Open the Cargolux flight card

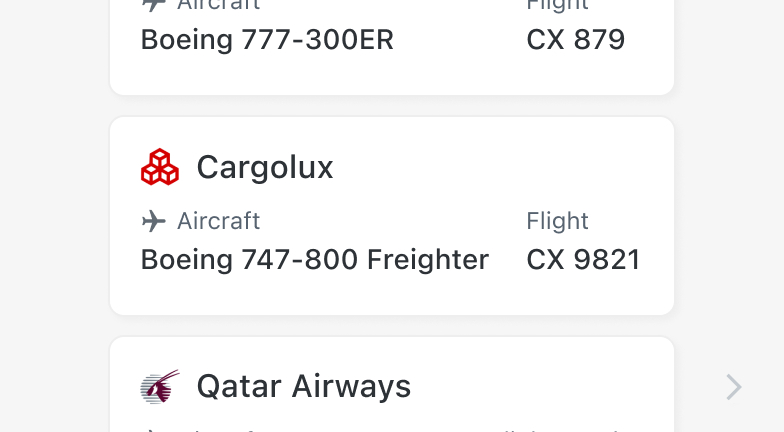(x=392, y=216)
